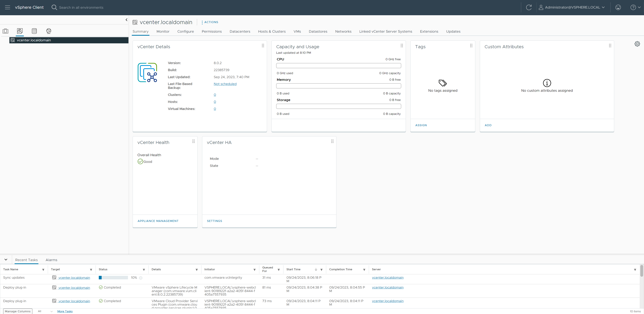Collapse the left navigation sidebar
Image resolution: width=644 pixels, height=314 pixels.
126,20
